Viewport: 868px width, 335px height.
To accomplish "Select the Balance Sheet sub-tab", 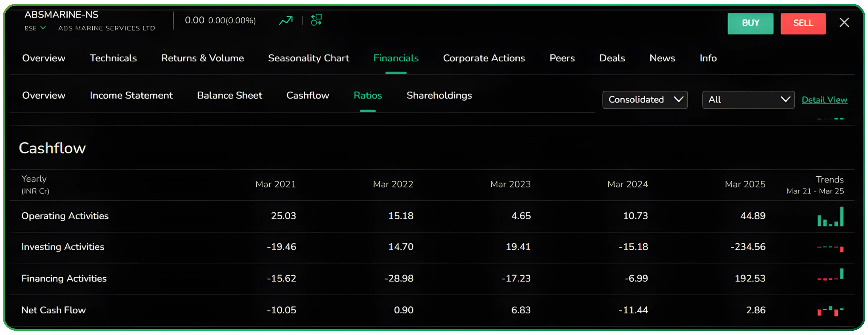I will (x=229, y=95).
